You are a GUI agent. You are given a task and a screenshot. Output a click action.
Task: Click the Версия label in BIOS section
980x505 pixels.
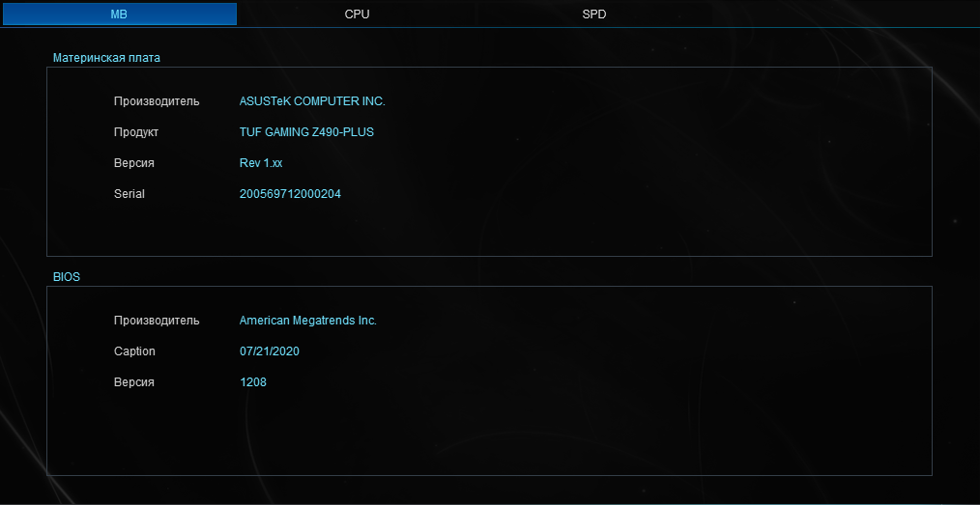pos(134,382)
